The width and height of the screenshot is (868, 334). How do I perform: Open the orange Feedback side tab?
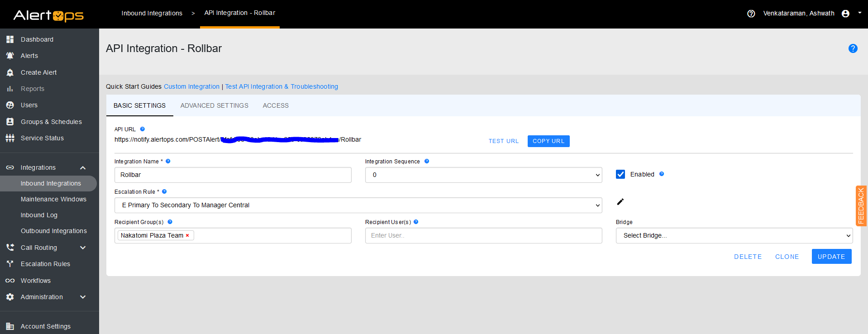tap(861, 205)
